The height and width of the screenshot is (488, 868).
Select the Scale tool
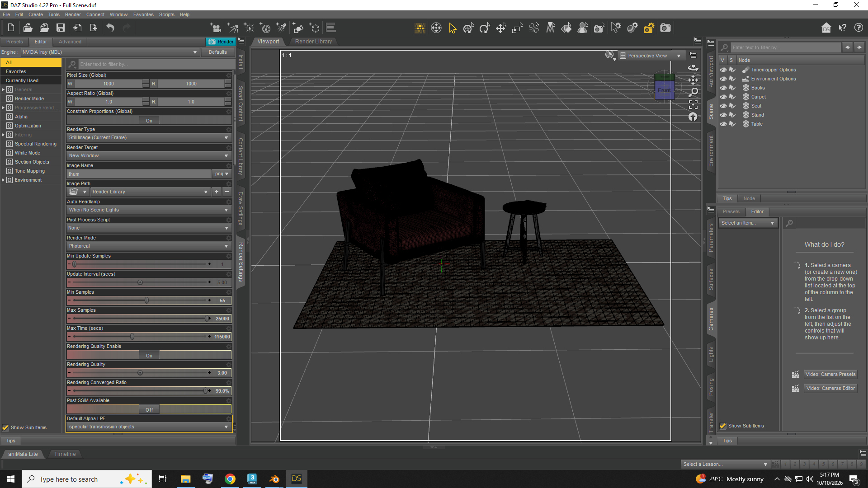click(517, 28)
